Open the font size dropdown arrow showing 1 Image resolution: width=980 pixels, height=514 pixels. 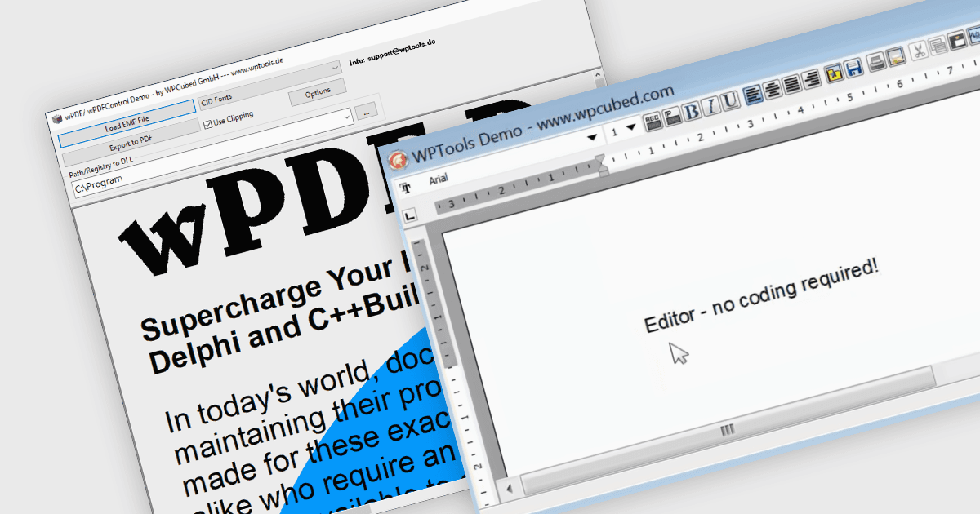click(630, 126)
